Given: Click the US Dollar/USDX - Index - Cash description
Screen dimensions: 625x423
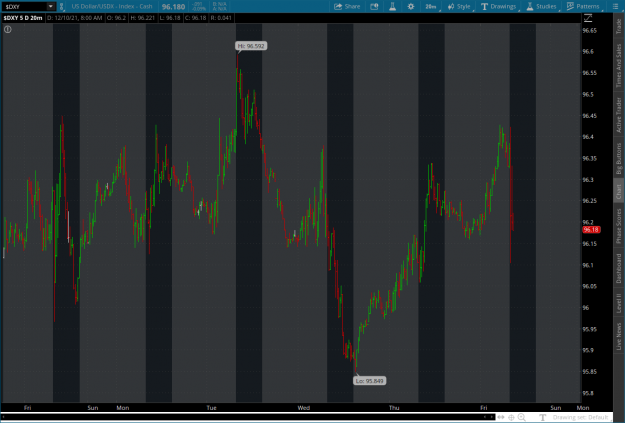Looking at the screenshot, I should (112, 6).
